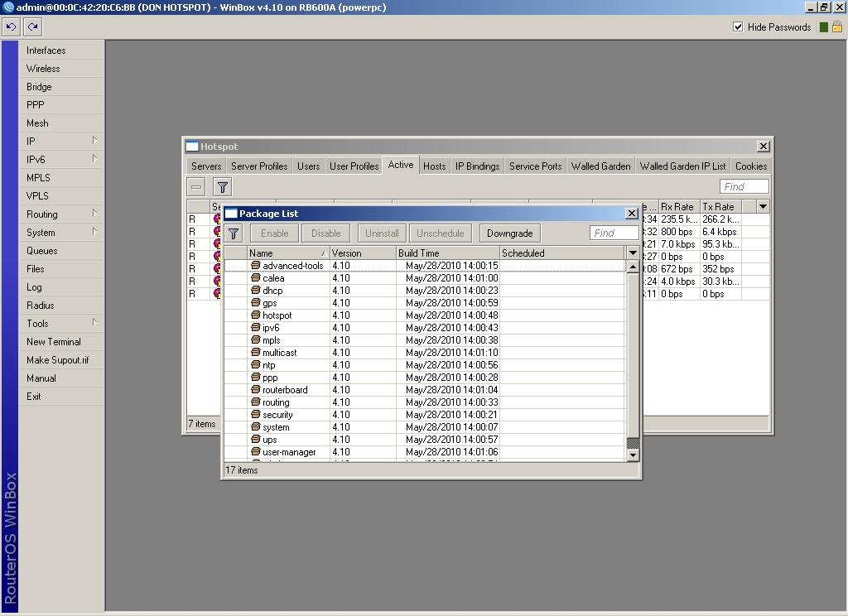Image resolution: width=848 pixels, height=616 pixels.
Task: Select the calea package icon
Action: tap(256, 277)
